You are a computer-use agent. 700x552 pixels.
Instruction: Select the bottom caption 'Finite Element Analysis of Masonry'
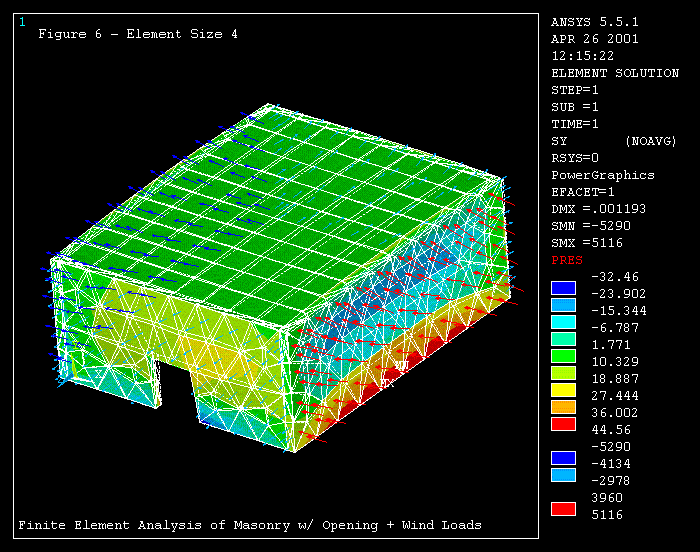[x=250, y=525]
